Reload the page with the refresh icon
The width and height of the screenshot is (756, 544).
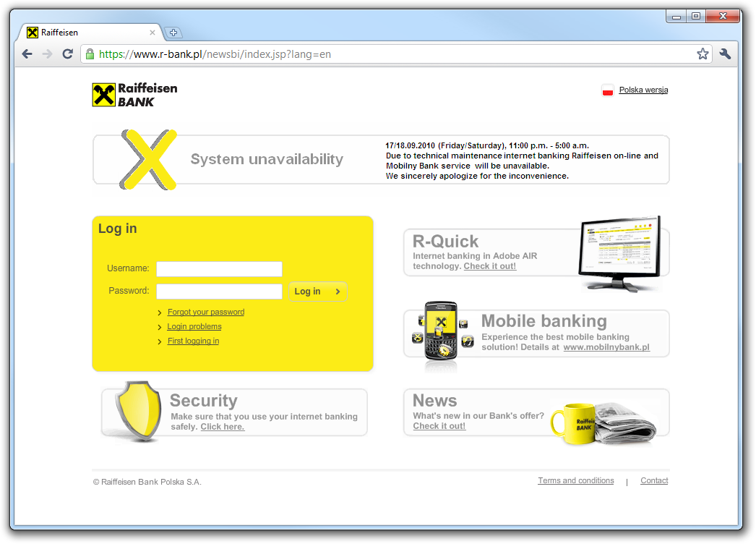pyautogui.click(x=67, y=54)
